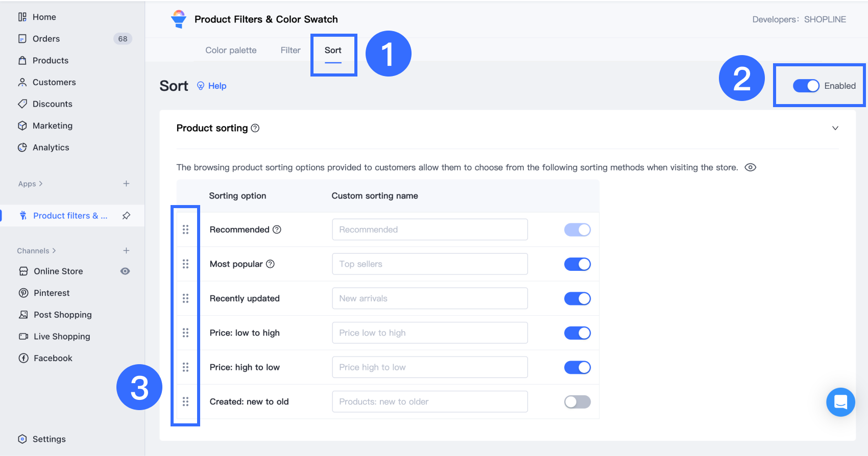Open the Discounts section icon
This screenshot has height=456, width=868.
22,104
